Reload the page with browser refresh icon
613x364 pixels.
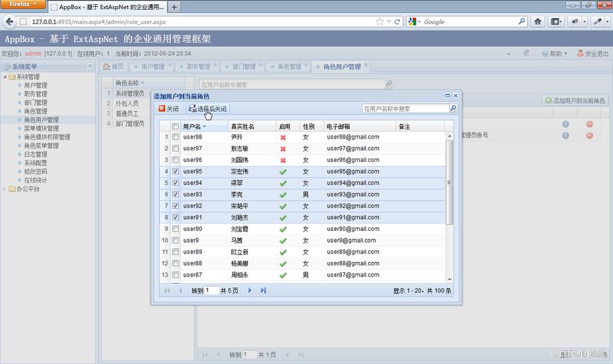click(x=397, y=21)
